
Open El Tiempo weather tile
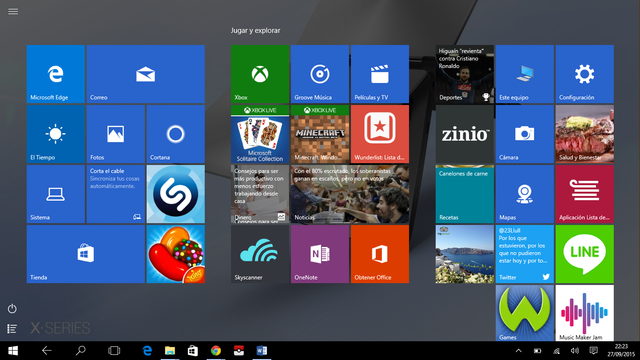point(56,134)
